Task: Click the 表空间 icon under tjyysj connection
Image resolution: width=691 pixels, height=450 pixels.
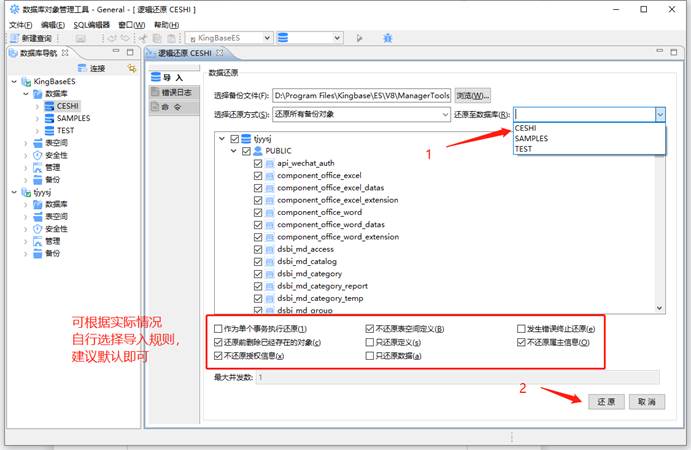Action: coord(38,216)
